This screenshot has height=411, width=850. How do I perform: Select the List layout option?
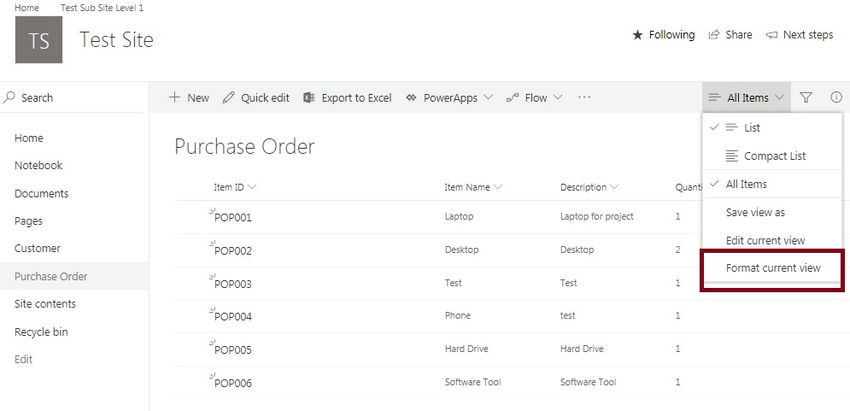pos(752,128)
